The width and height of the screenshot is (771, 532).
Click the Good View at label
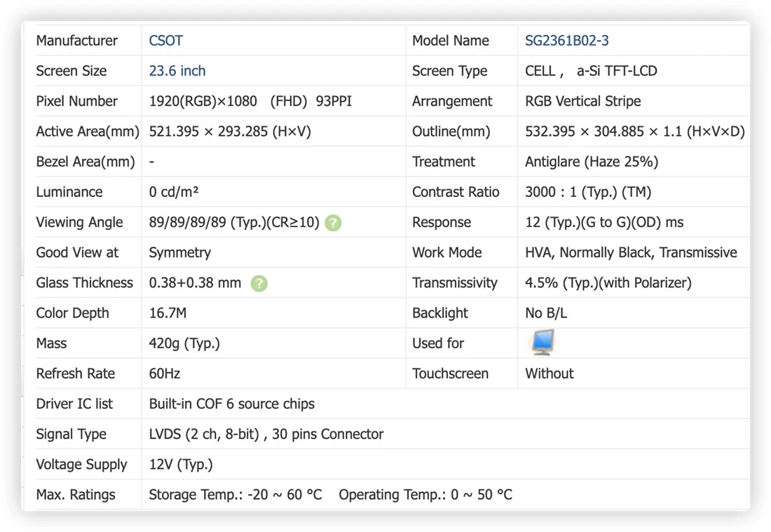[x=77, y=253]
